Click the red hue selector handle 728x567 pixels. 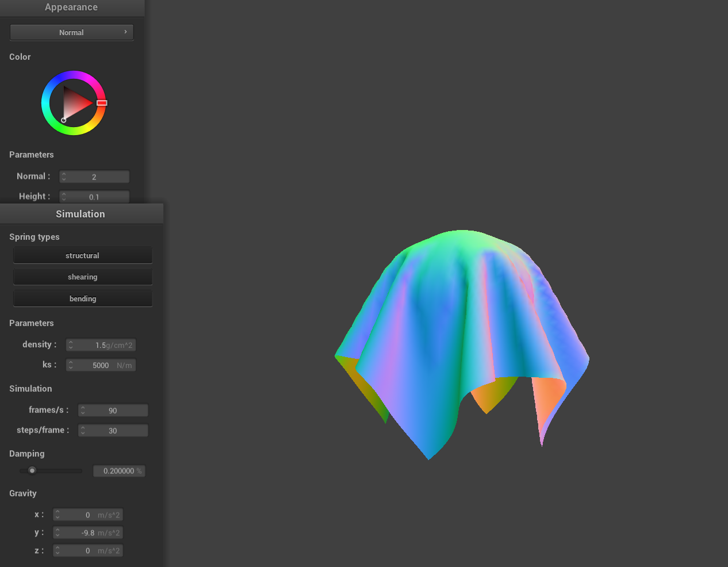(102, 103)
